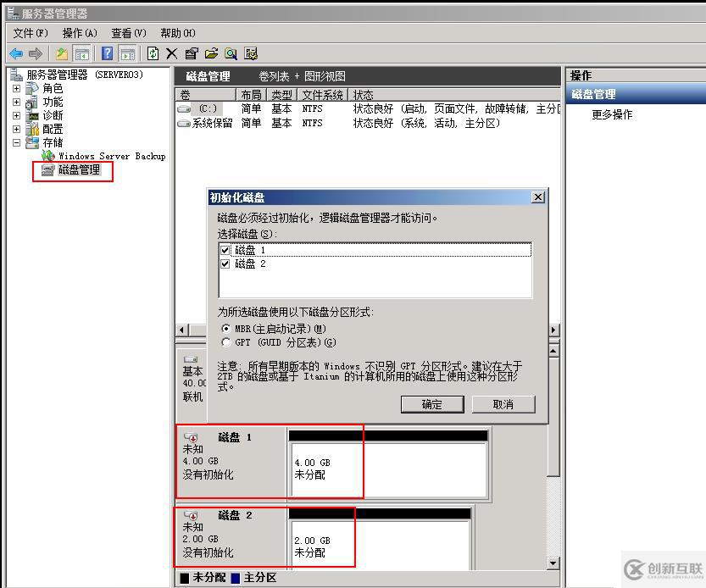Click the 状态 column header
This screenshot has height=588, width=706.
(454, 95)
